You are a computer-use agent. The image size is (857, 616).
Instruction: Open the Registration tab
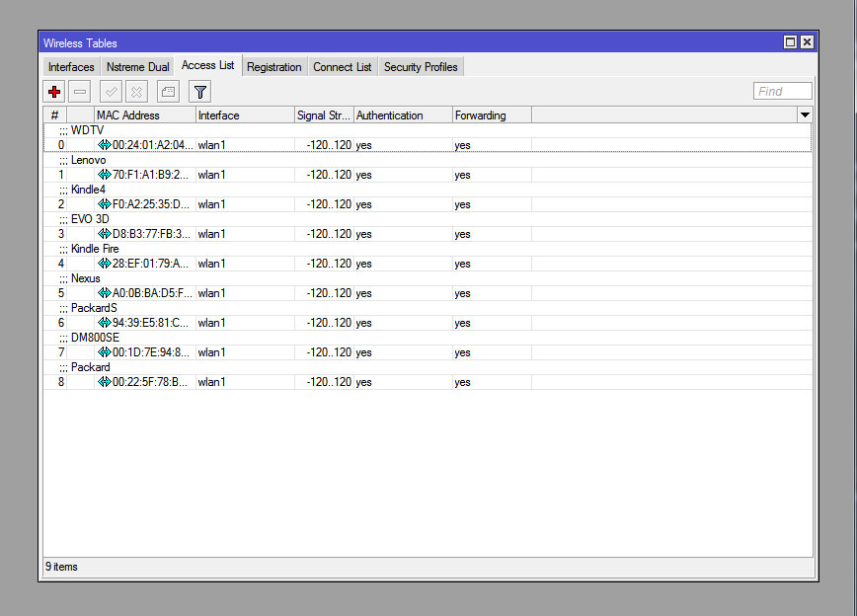click(x=273, y=67)
